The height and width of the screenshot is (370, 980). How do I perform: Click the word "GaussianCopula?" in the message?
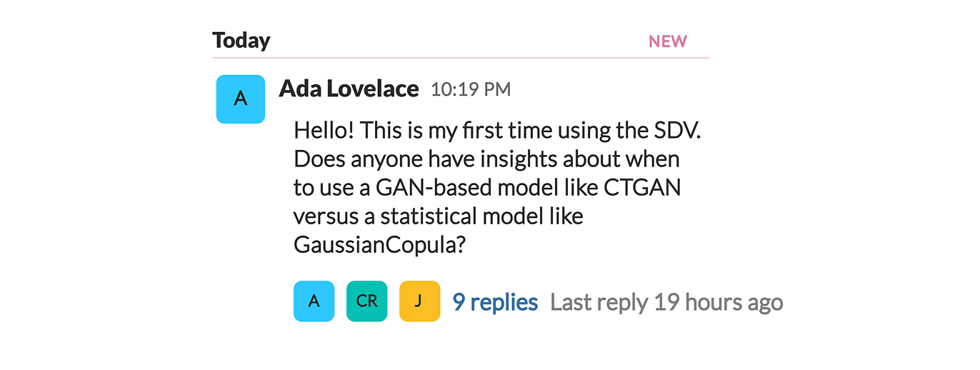click(x=380, y=245)
